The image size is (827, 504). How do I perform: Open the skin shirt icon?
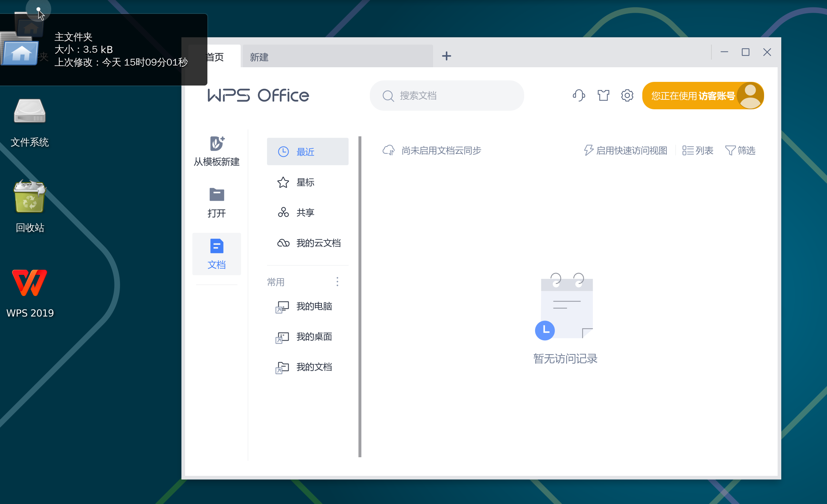coord(603,95)
